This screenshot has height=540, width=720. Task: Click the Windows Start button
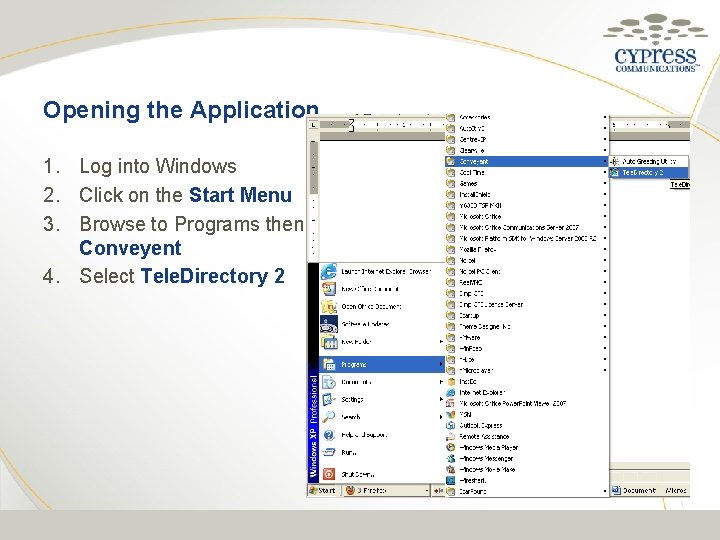[323, 490]
